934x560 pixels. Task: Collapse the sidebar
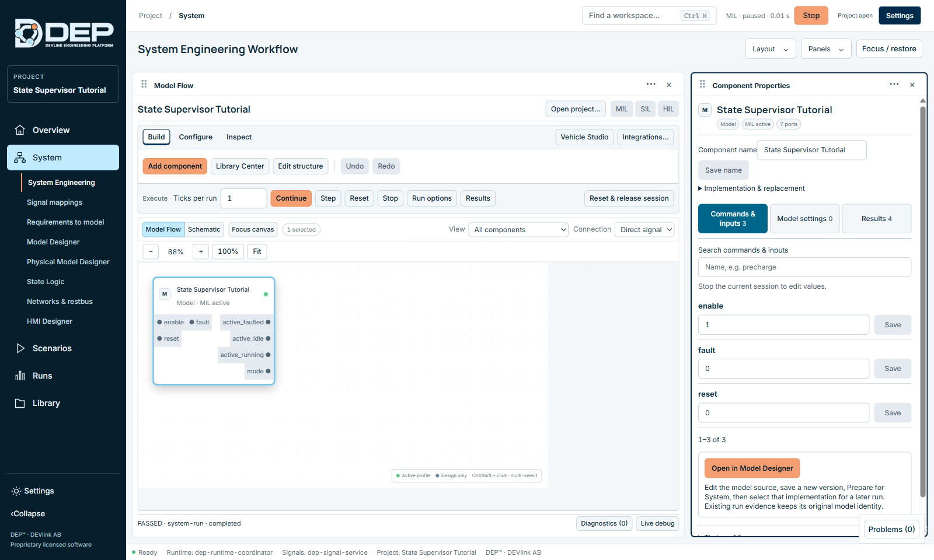click(27, 514)
